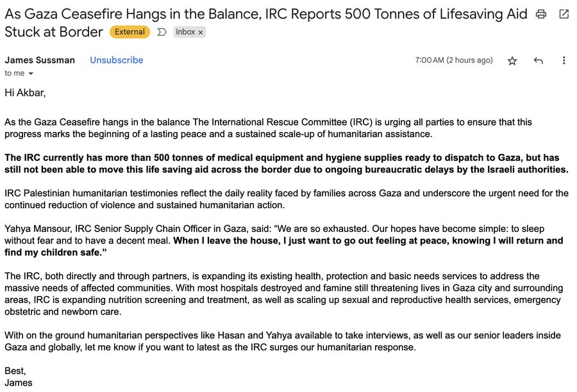Screen dimensions: 577x392
Task: Click the "Best, James" signature
Action: click(19, 377)
